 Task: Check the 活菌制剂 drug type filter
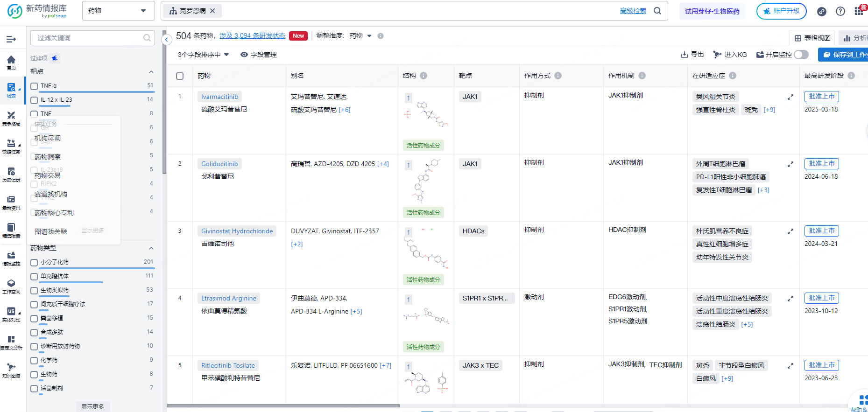coord(34,388)
